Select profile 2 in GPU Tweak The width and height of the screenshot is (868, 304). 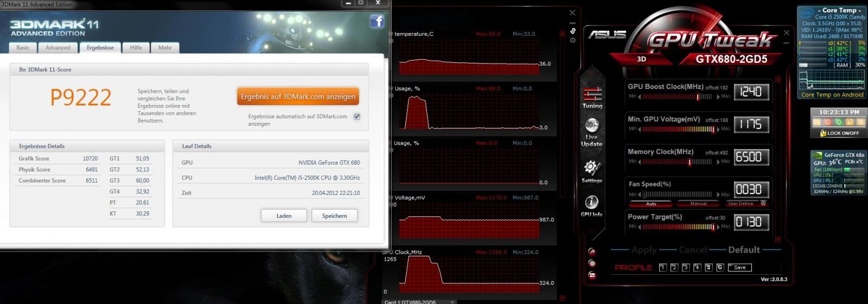pyautogui.click(x=674, y=268)
